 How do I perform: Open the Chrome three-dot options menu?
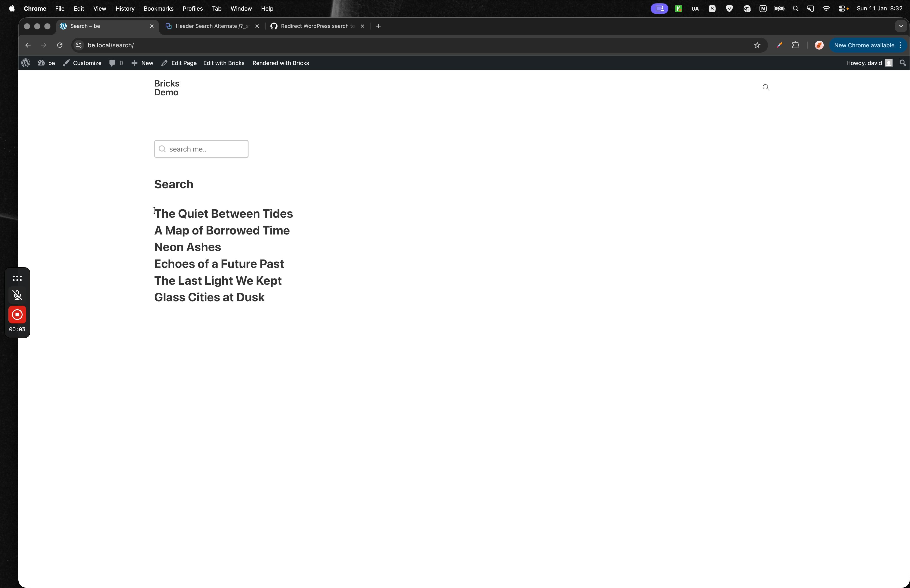coord(900,45)
